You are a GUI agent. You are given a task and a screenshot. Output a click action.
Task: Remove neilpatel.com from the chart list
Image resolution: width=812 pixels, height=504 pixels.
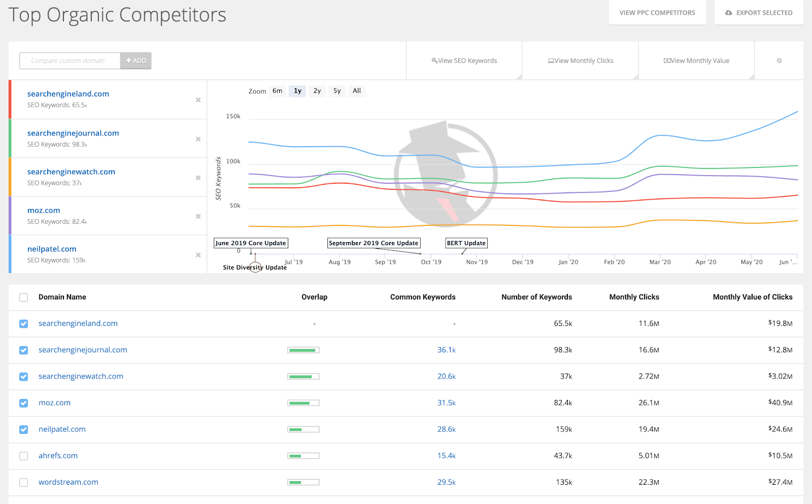click(198, 255)
